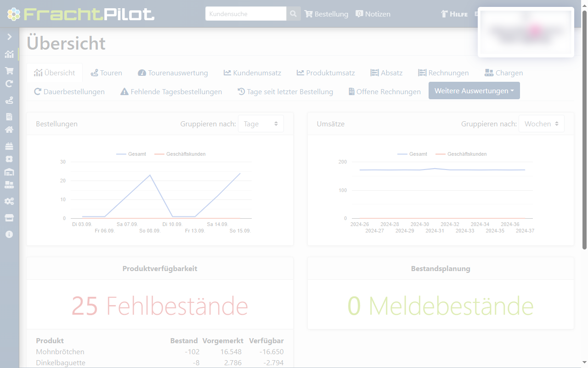This screenshot has width=588, height=368.
Task: Open the chart statistics icon in the left sidebar
Action: coord(9,54)
